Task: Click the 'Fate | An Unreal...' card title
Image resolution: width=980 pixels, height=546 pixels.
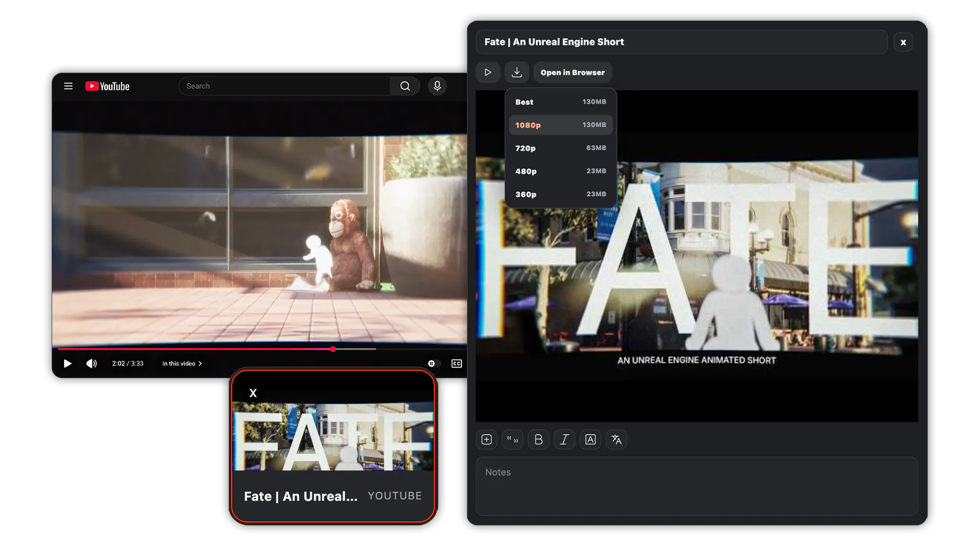Action: pyautogui.click(x=301, y=496)
